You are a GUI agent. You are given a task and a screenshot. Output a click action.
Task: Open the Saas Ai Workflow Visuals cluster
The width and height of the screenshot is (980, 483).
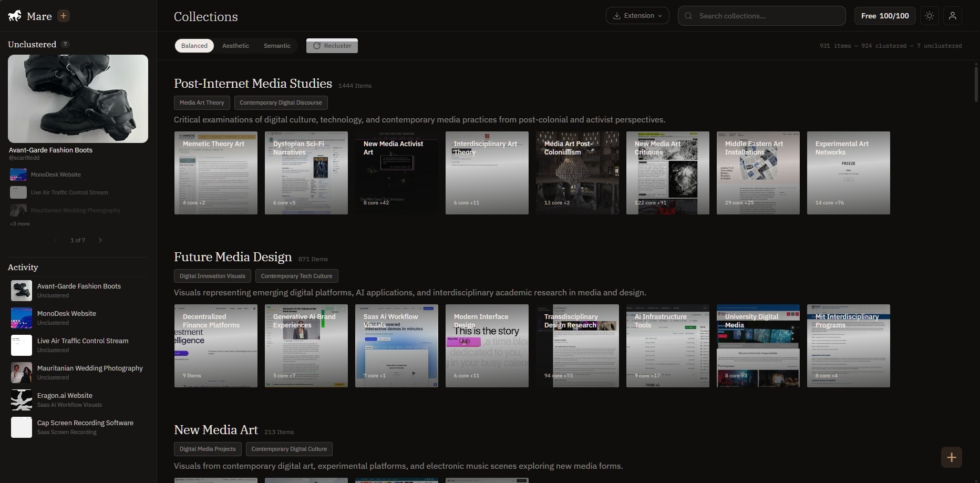pyautogui.click(x=397, y=346)
